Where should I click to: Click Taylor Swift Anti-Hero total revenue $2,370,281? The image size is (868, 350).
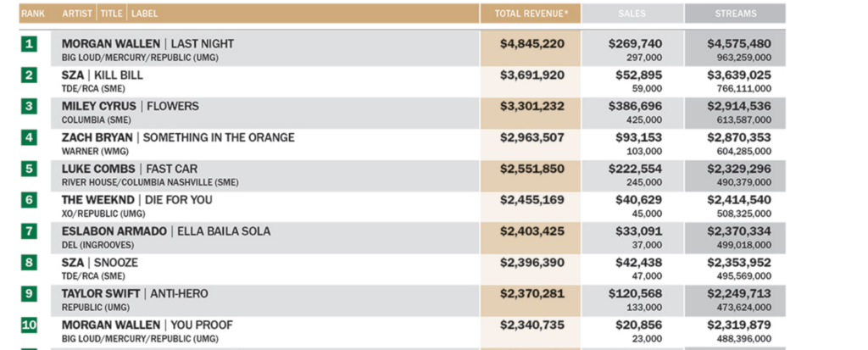pos(531,294)
